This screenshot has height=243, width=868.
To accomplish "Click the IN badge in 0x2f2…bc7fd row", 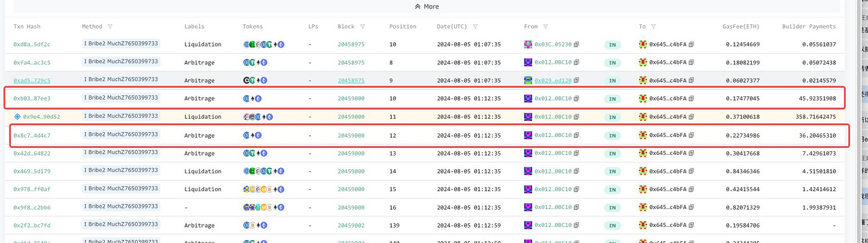I will (612, 226).
